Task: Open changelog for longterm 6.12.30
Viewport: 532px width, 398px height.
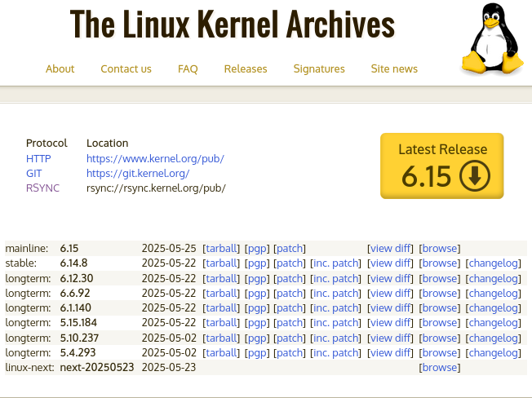Action: pyautogui.click(x=494, y=279)
